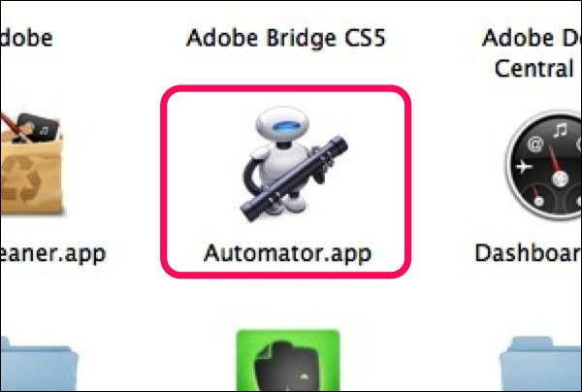Click the airplane symbol on Dashboard icon

[524, 167]
